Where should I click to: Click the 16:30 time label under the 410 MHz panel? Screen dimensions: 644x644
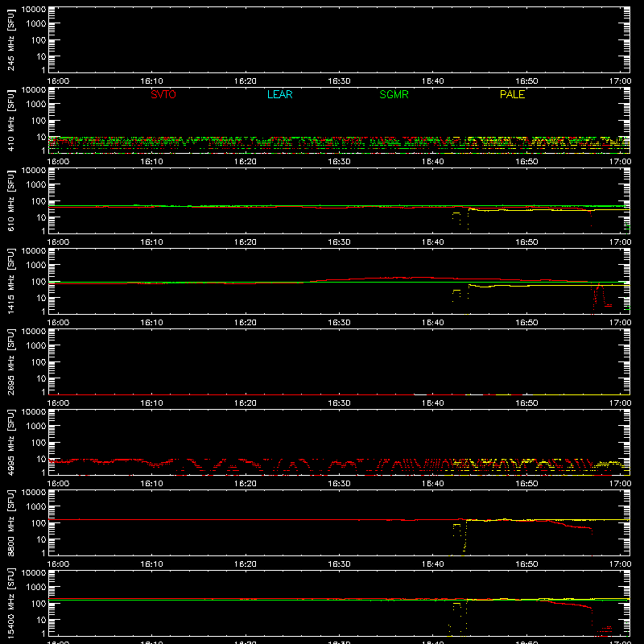pos(339,162)
